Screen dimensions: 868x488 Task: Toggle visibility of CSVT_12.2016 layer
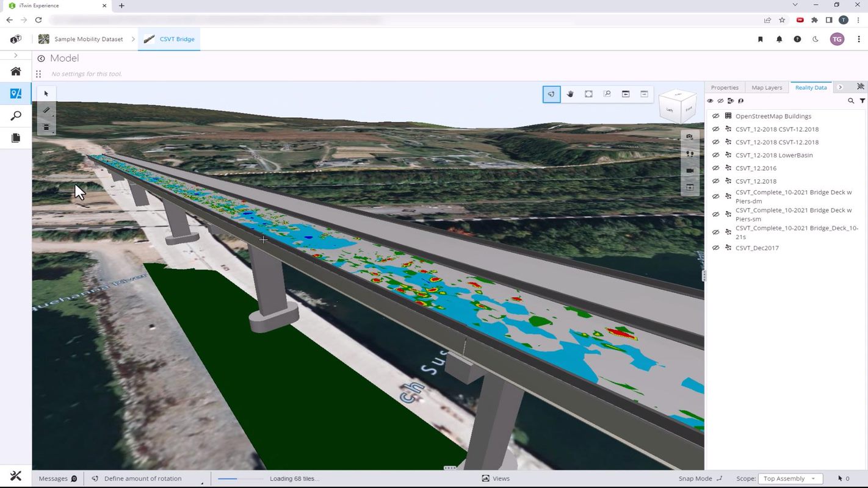[x=715, y=168]
